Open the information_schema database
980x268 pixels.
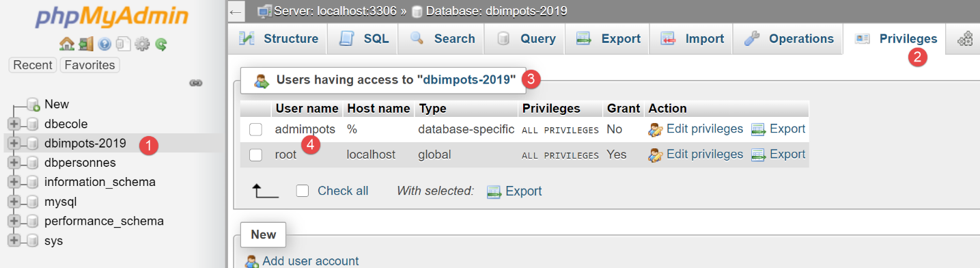(100, 182)
